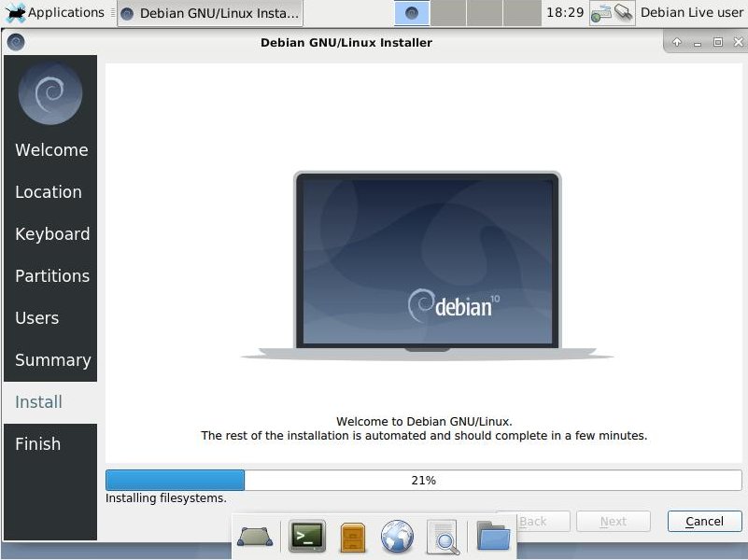Switch to the fourth workspace
Viewport: 748px width, 560px height.
point(521,13)
